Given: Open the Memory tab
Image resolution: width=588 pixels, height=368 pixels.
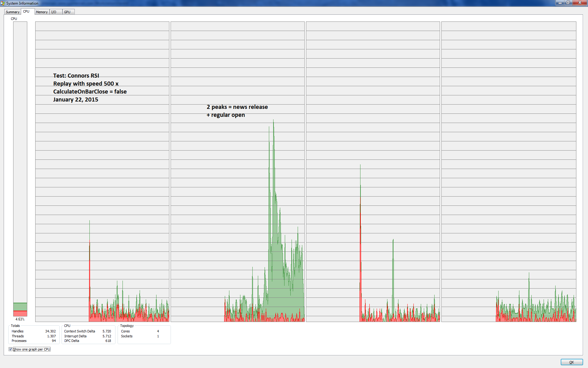Looking at the screenshot, I should [42, 12].
